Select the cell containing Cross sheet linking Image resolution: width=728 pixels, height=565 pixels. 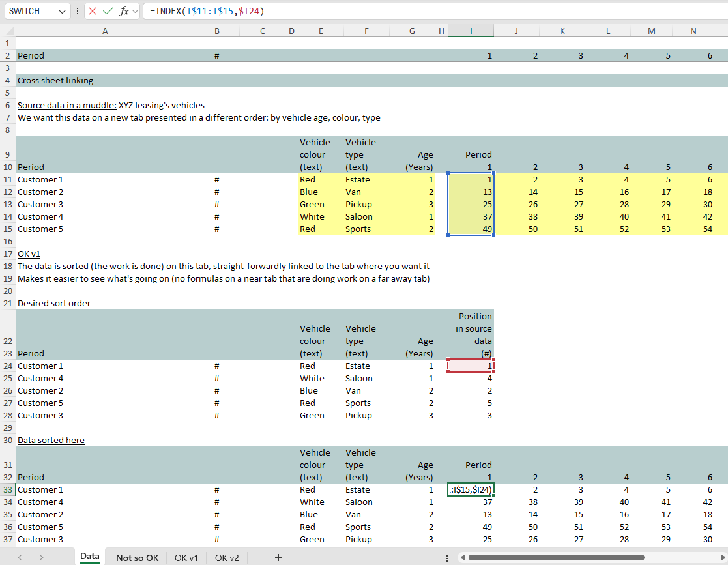pos(55,81)
